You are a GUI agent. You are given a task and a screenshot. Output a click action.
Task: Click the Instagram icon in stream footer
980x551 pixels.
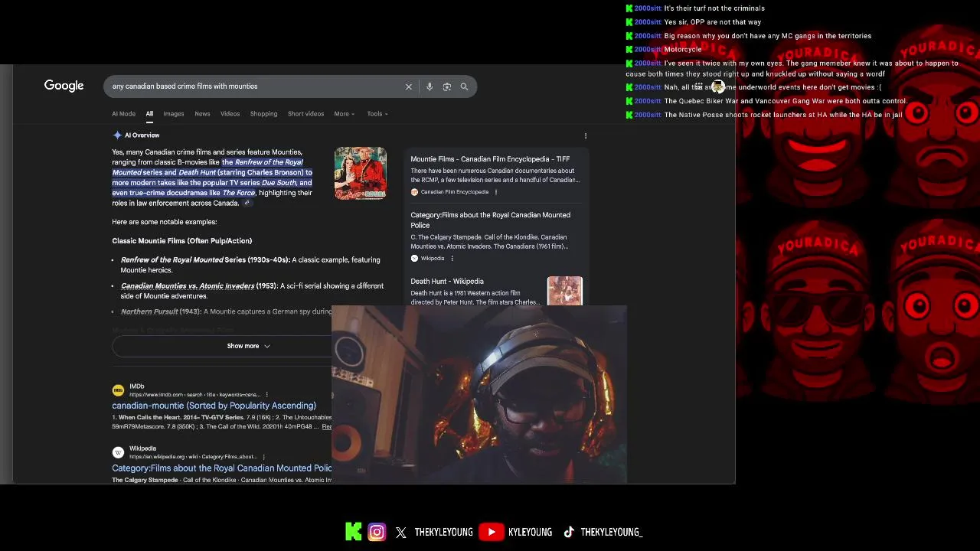tap(377, 532)
